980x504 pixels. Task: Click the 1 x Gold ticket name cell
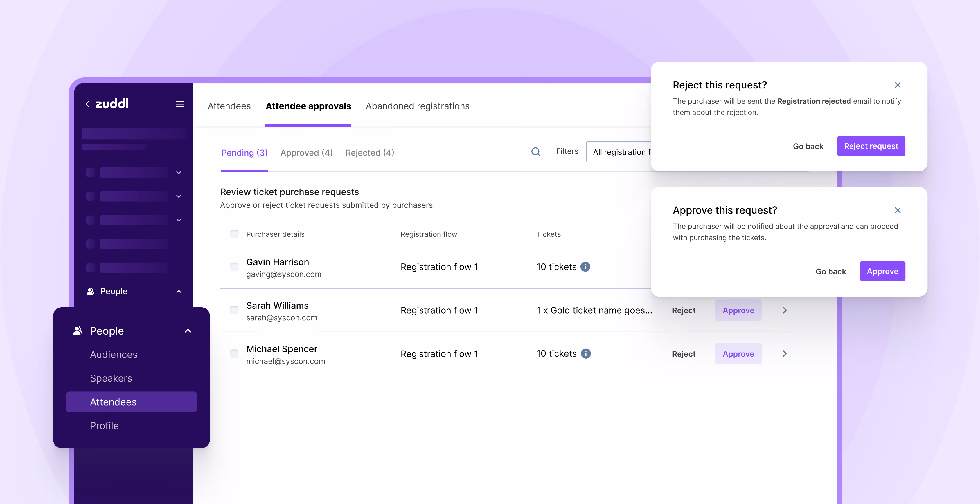click(594, 310)
